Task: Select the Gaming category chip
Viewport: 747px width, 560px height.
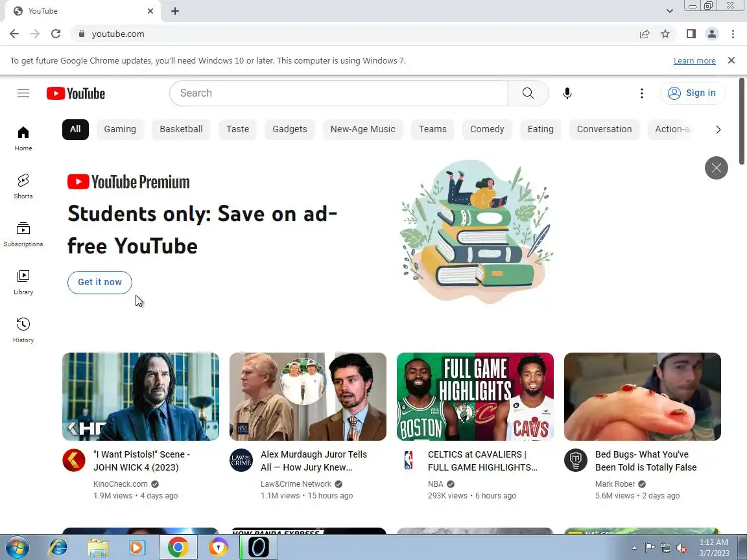Action: (120, 130)
